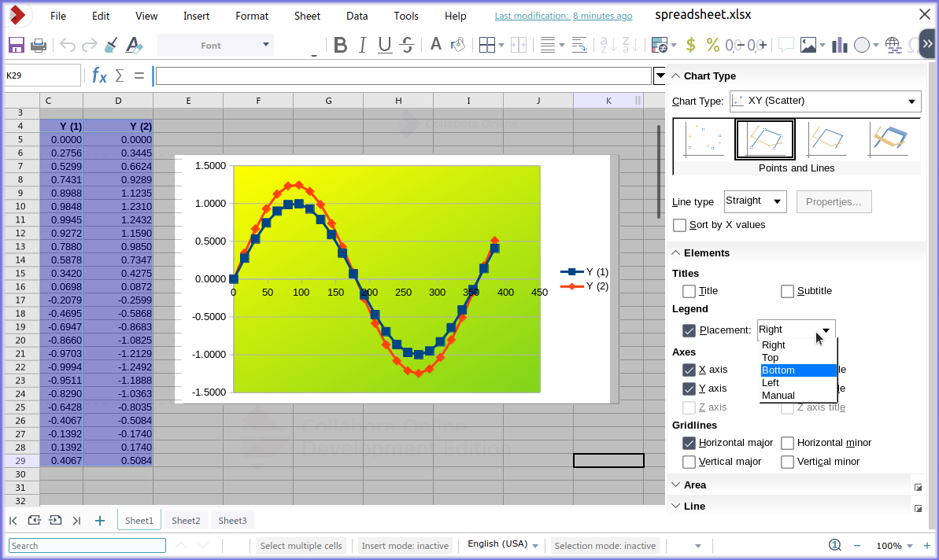Viewport: 939px width, 560px height.
Task: Add a decimal place using the toolbar icon
Action: (x=756, y=46)
